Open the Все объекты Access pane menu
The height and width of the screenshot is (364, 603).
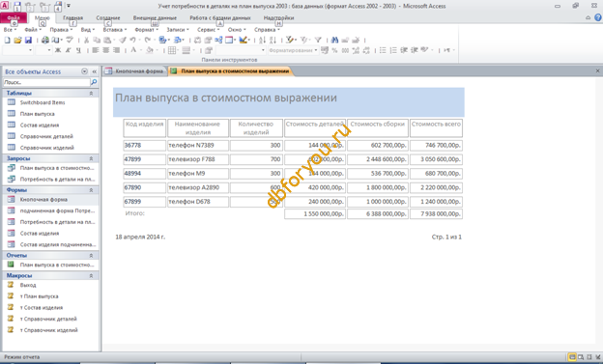[x=85, y=71]
